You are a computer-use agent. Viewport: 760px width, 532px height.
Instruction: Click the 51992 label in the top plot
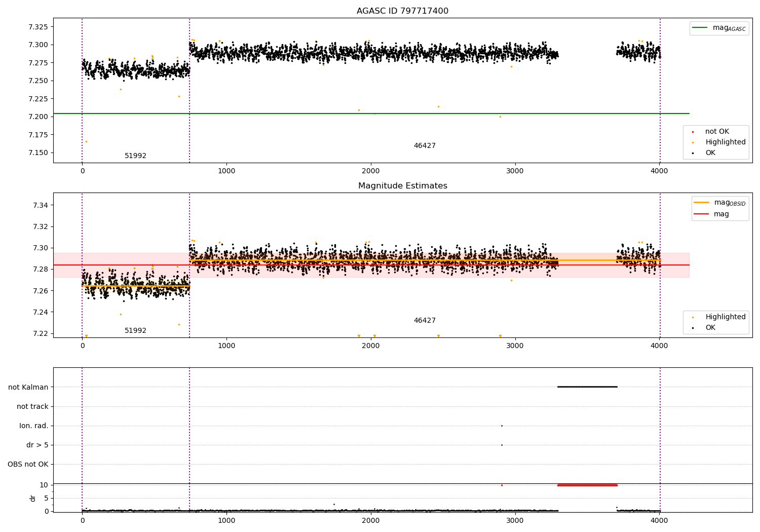pyautogui.click(x=135, y=156)
